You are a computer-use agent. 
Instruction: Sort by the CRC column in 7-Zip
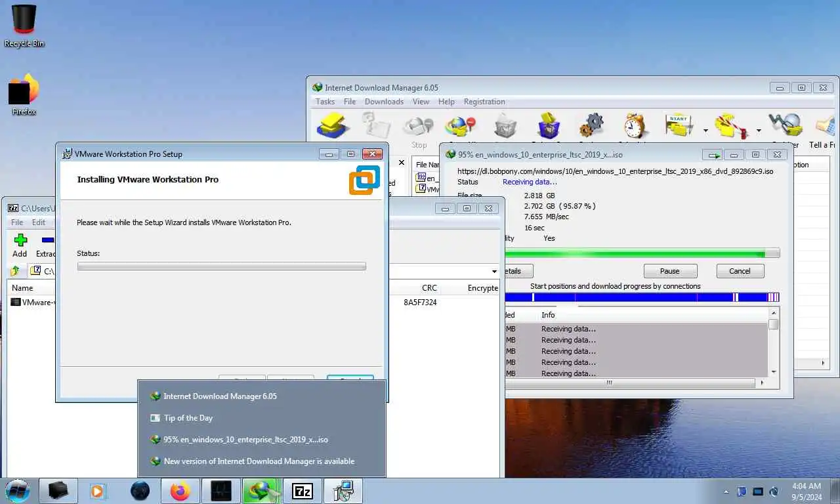coord(429,288)
